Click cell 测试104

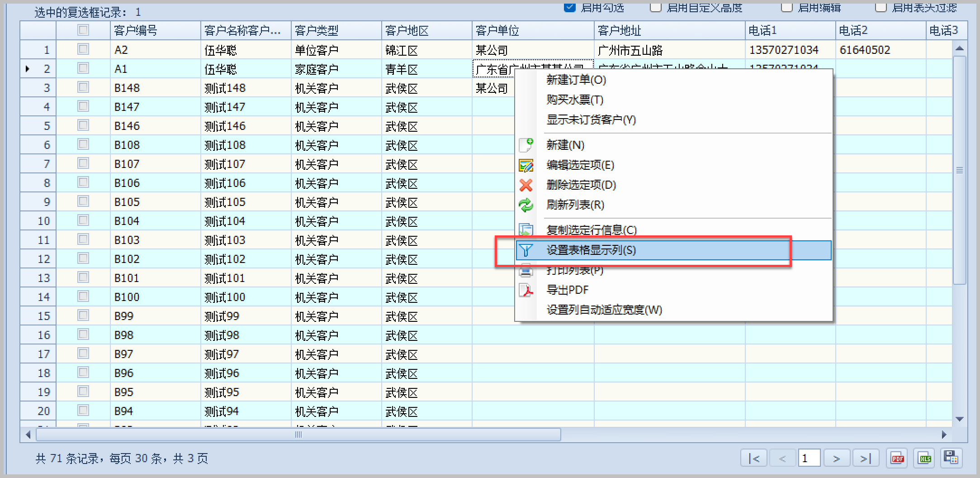point(246,221)
